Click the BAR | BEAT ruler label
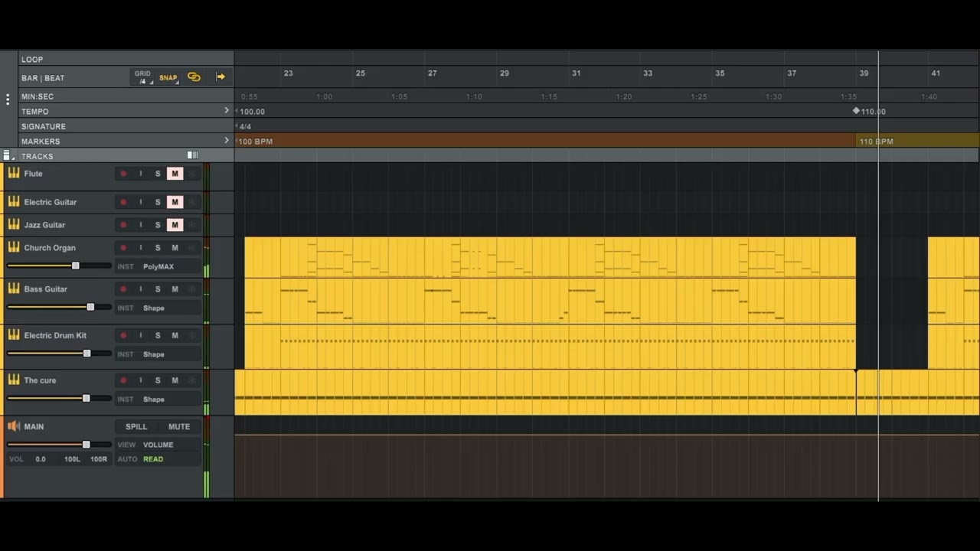 (x=43, y=78)
